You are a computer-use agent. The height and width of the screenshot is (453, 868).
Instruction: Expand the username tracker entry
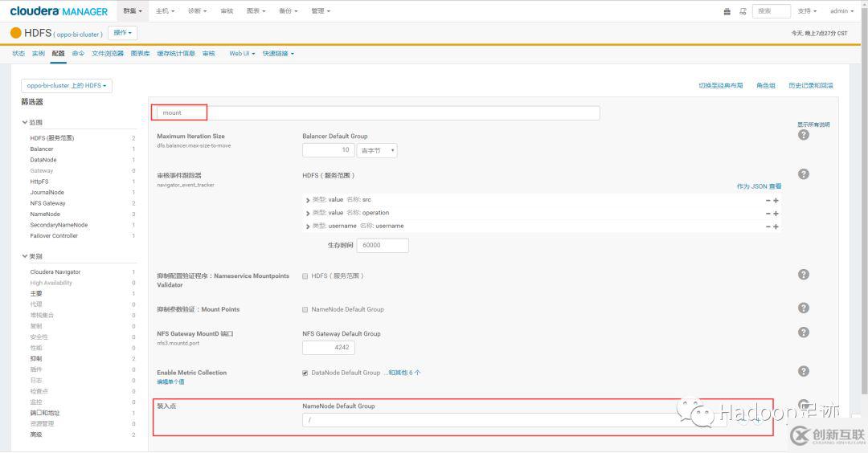pyautogui.click(x=308, y=226)
